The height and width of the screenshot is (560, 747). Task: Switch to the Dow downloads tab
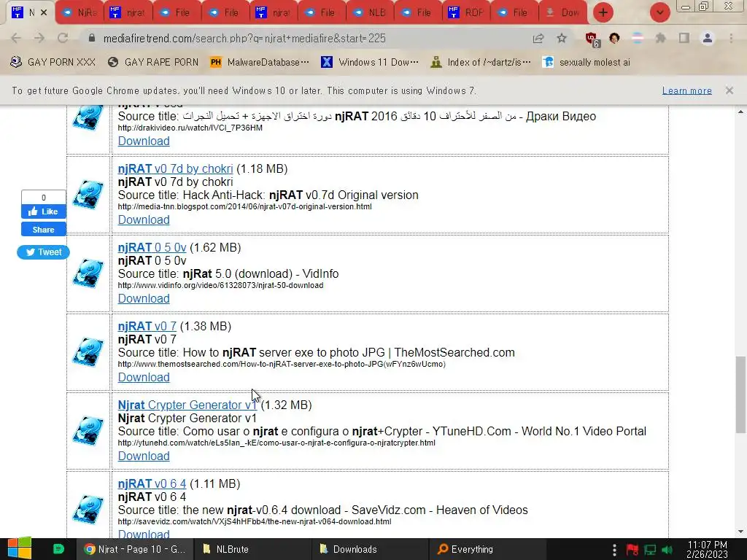562,12
